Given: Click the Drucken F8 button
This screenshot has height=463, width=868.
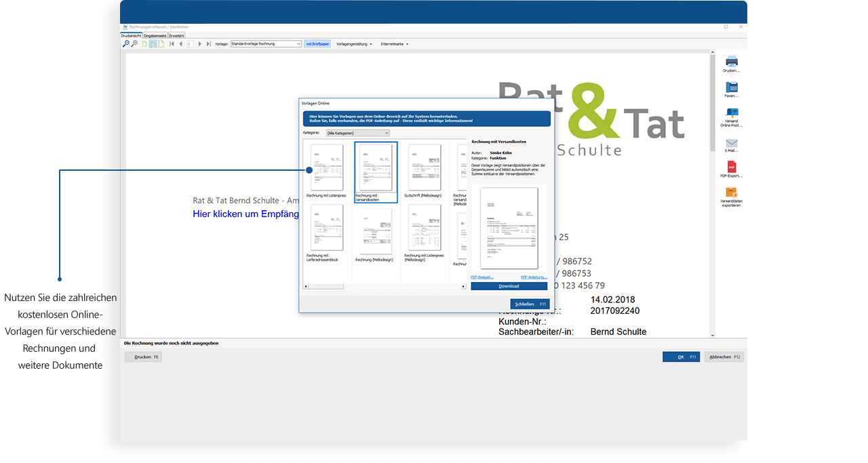Looking at the screenshot, I should [143, 357].
